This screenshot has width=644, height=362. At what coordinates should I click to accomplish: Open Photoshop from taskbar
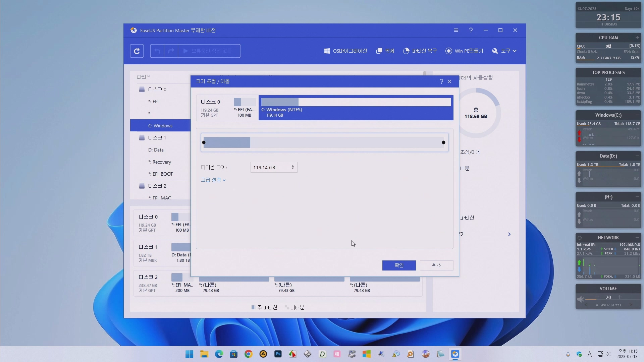click(x=278, y=354)
